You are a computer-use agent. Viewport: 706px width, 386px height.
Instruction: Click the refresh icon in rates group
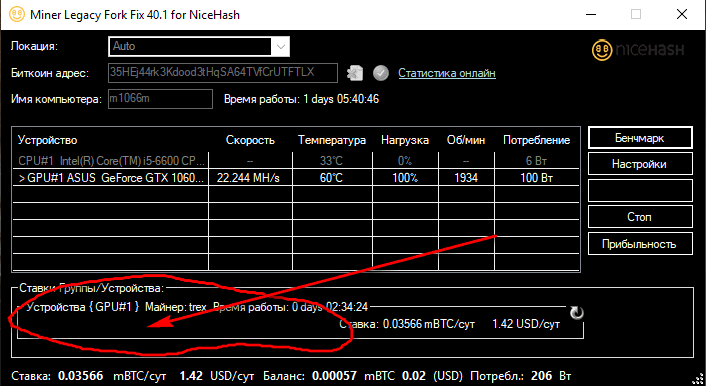[576, 313]
